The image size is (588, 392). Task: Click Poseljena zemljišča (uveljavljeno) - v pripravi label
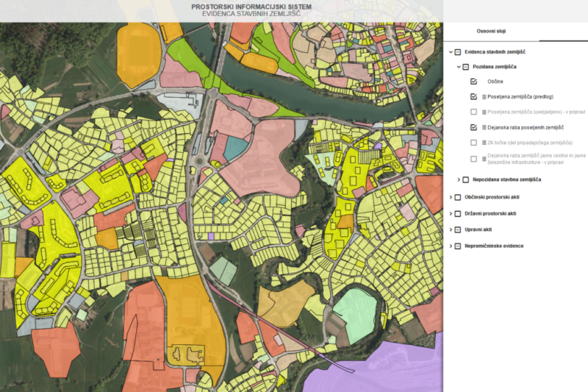coord(537,113)
